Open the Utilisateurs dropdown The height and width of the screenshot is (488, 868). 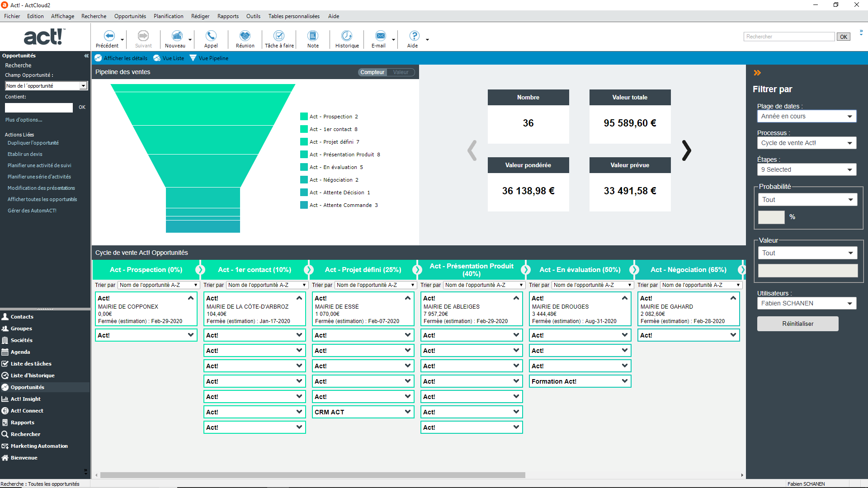tap(807, 303)
